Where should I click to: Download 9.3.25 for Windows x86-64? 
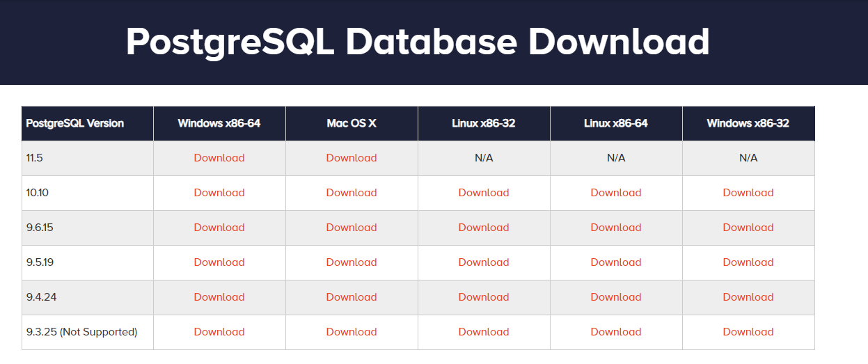pos(219,332)
